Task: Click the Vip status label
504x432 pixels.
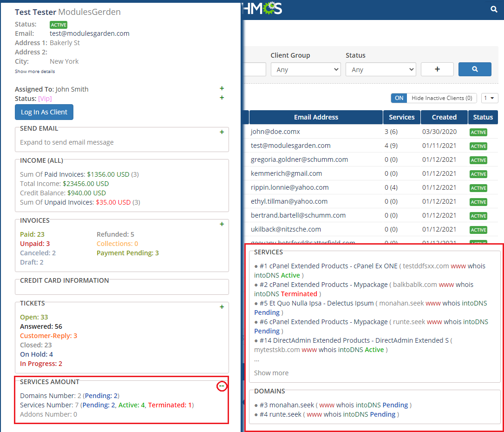Action: point(45,99)
